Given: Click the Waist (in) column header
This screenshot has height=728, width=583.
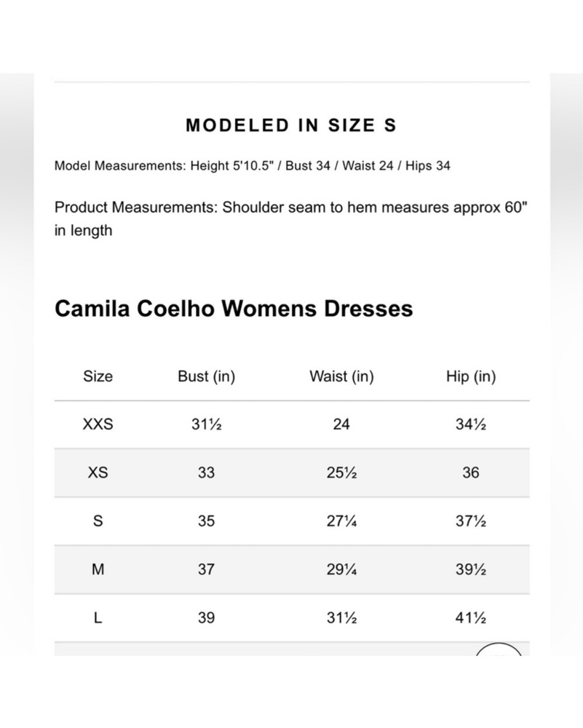Looking at the screenshot, I should 341,376.
